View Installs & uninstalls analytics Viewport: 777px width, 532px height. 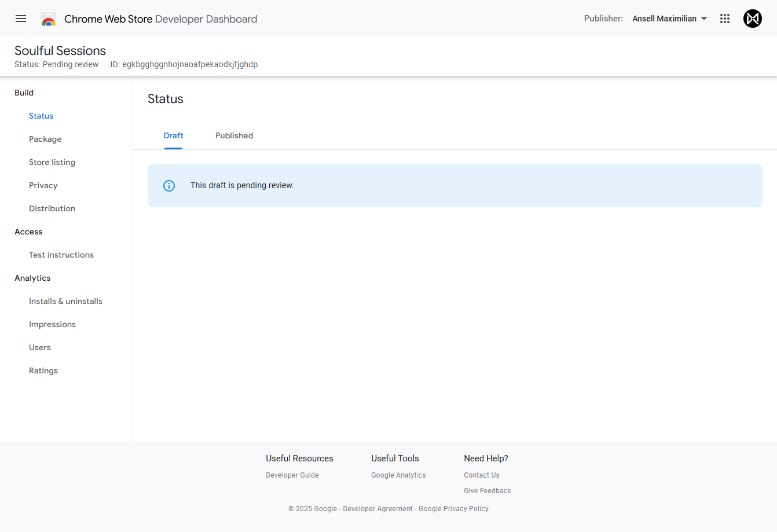pos(65,301)
